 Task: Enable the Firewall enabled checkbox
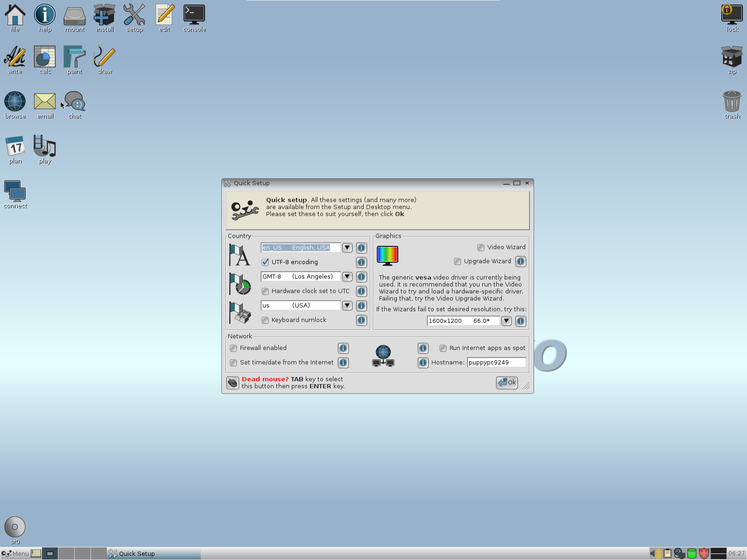[x=233, y=348]
